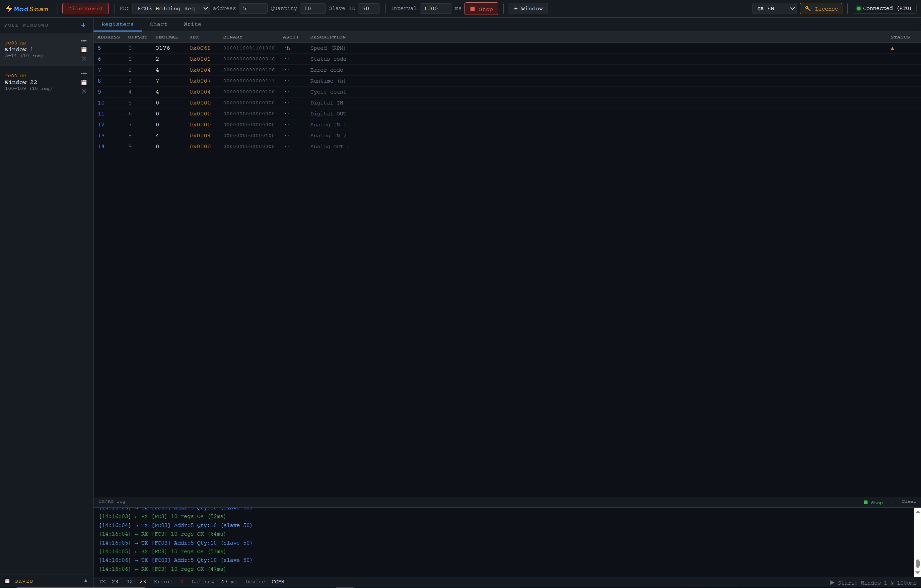
Task: Click the Slave ID input field
Action: [369, 8]
